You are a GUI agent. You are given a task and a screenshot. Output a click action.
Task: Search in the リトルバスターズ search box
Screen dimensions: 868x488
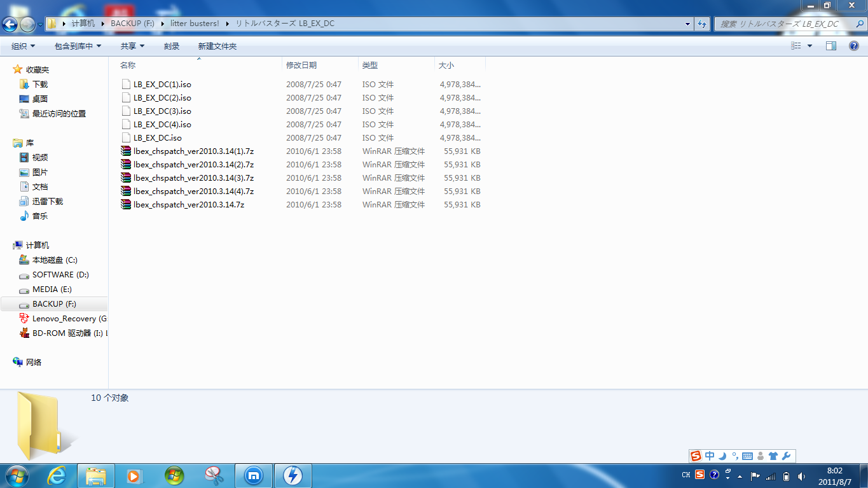[x=787, y=24]
